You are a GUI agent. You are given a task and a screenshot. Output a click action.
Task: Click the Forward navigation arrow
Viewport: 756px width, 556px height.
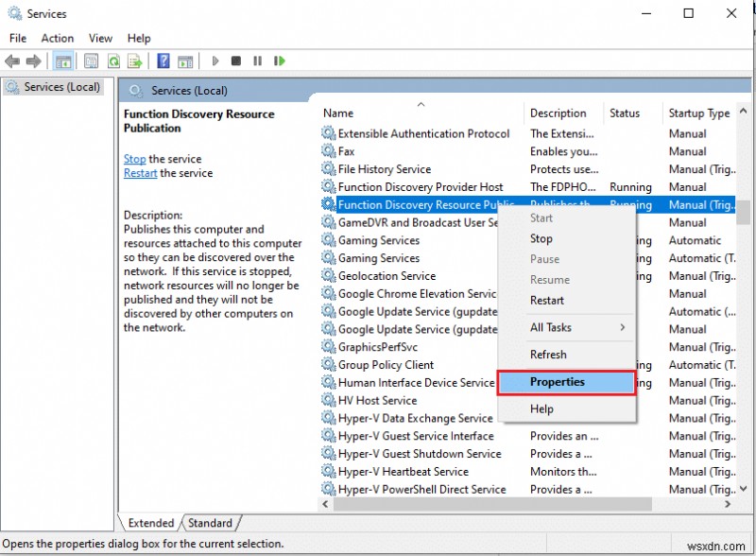pyautogui.click(x=35, y=61)
